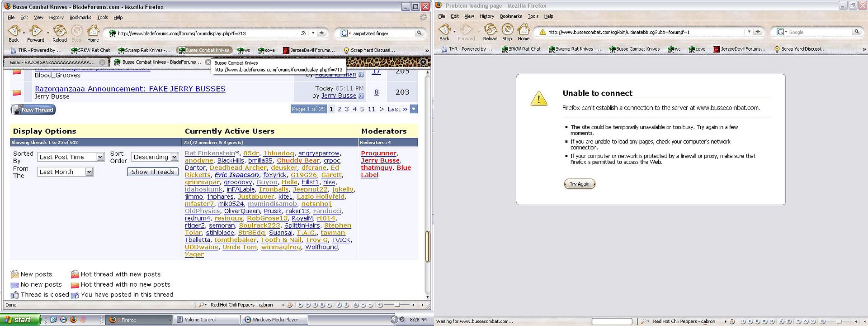
Task: Open the 'Last Month' time range dropdown
Action: 89,172
